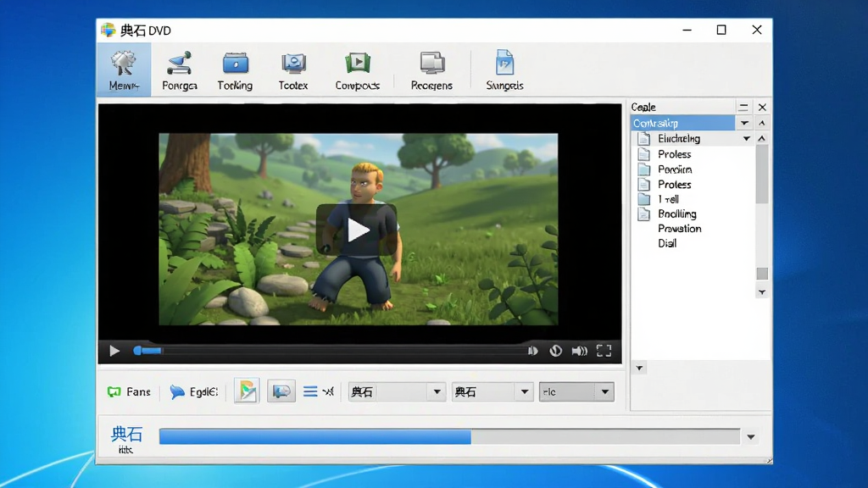Open the grey dropdown at right of toolbar
The image size is (868, 488).
click(576, 391)
